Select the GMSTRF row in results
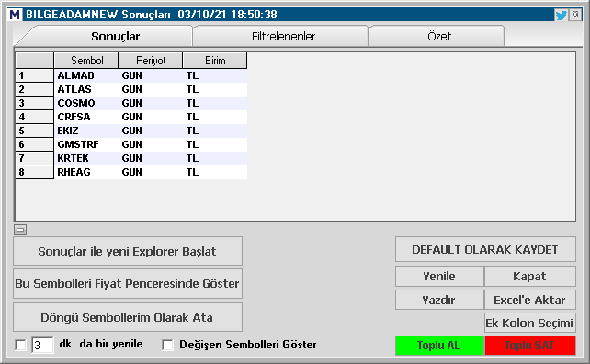This screenshot has height=364, width=590. tap(131, 144)
